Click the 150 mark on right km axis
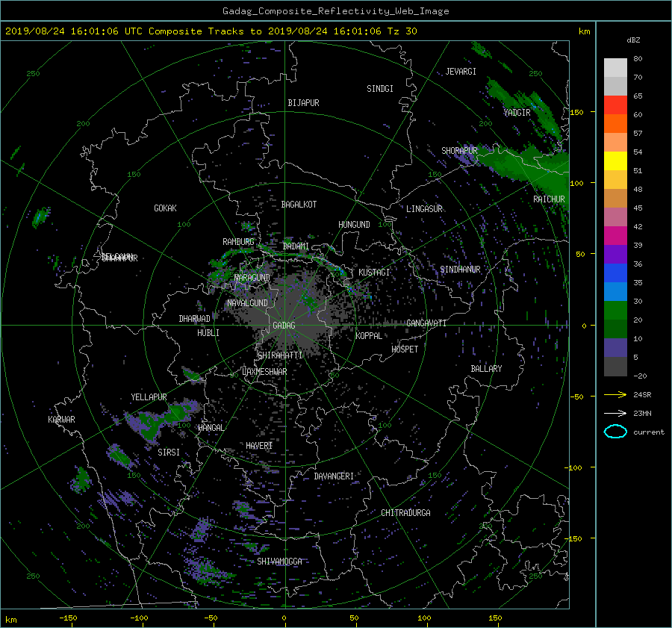Screen dimensions: 672x628 click(x=576, y=112)
